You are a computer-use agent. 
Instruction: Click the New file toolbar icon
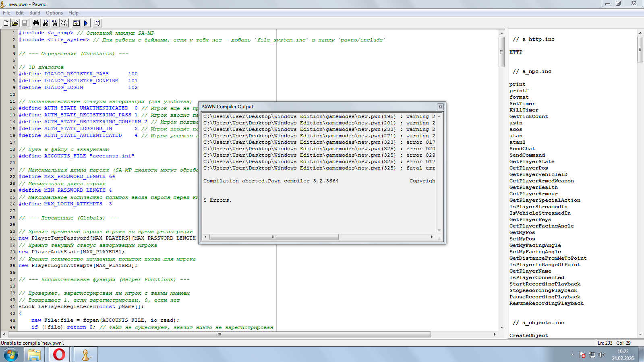point(6,23)
